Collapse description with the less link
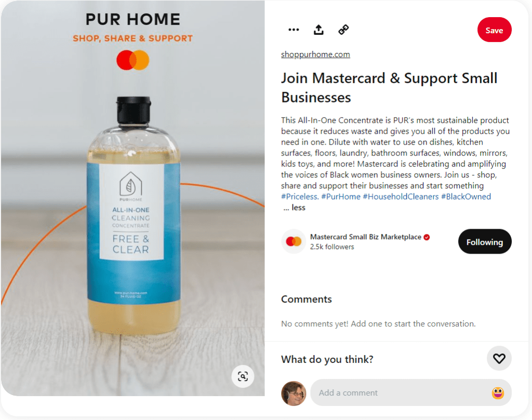 [298, 207]
